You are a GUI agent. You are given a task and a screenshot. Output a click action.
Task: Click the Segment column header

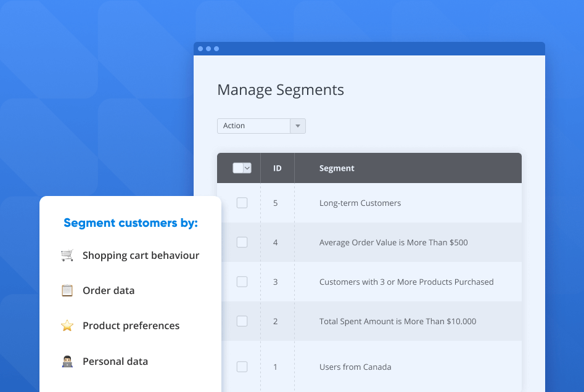pos(337,168)
